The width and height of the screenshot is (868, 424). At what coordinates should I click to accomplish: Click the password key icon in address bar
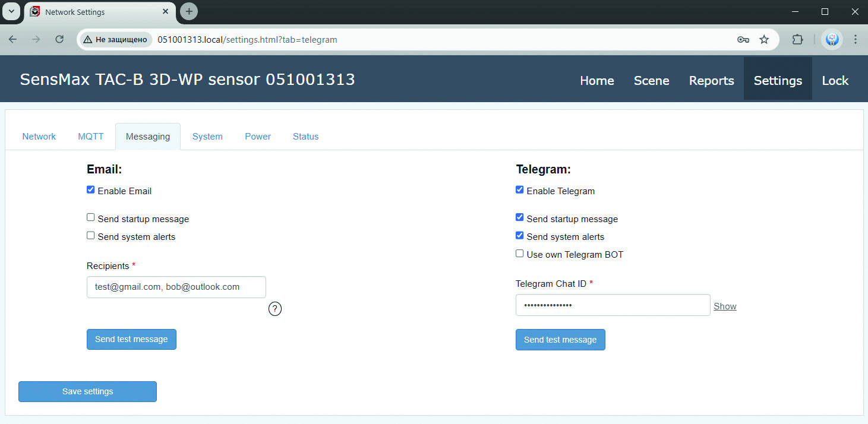743,40
